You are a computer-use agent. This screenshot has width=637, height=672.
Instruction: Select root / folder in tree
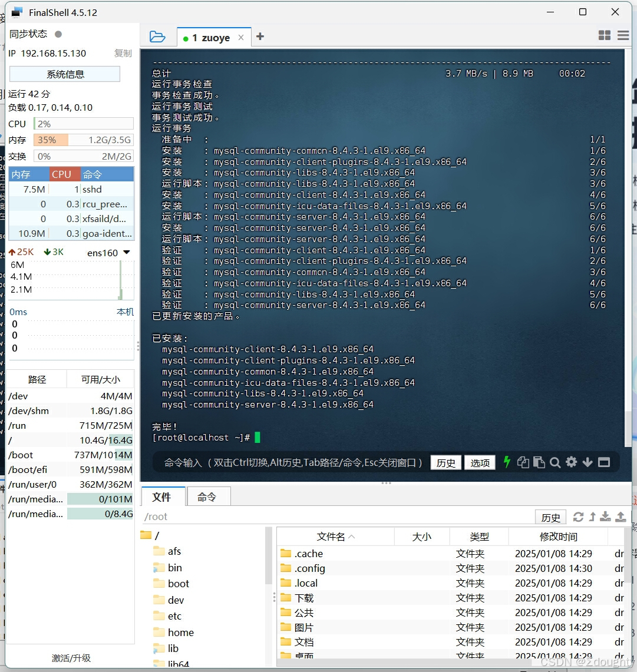coord(150,536)
